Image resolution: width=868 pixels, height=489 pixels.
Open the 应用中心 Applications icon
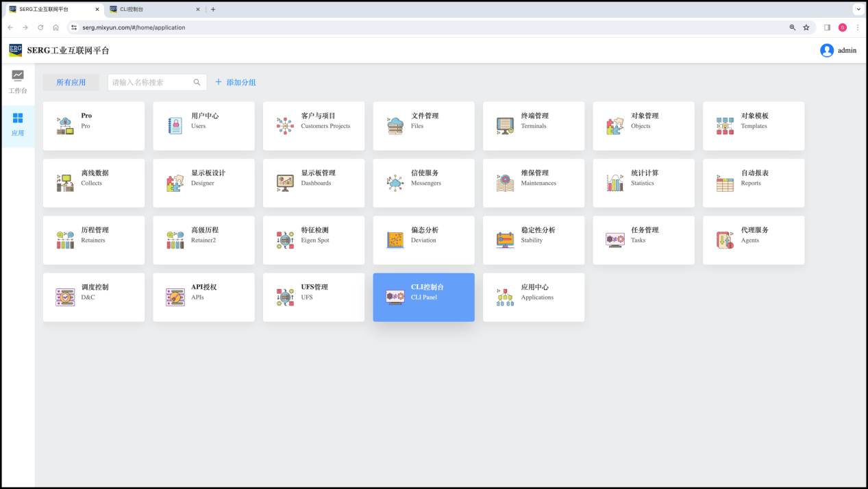[x=505, y=297]
